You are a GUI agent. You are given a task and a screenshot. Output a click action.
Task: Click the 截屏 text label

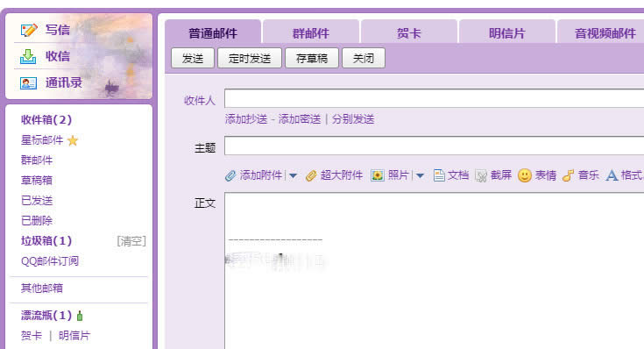point(501,175)
